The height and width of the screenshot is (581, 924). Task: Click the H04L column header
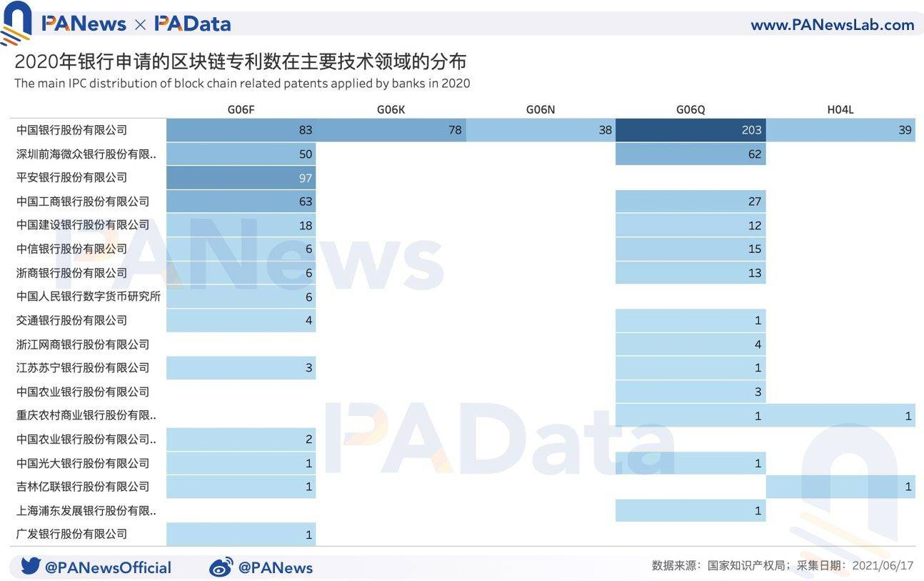click(840, 109)
